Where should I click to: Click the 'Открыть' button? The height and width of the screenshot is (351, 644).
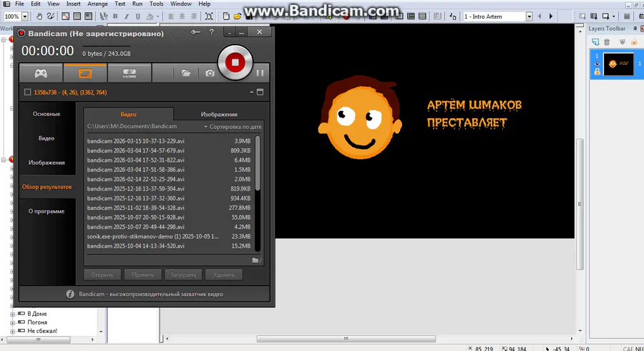[102, 274]
